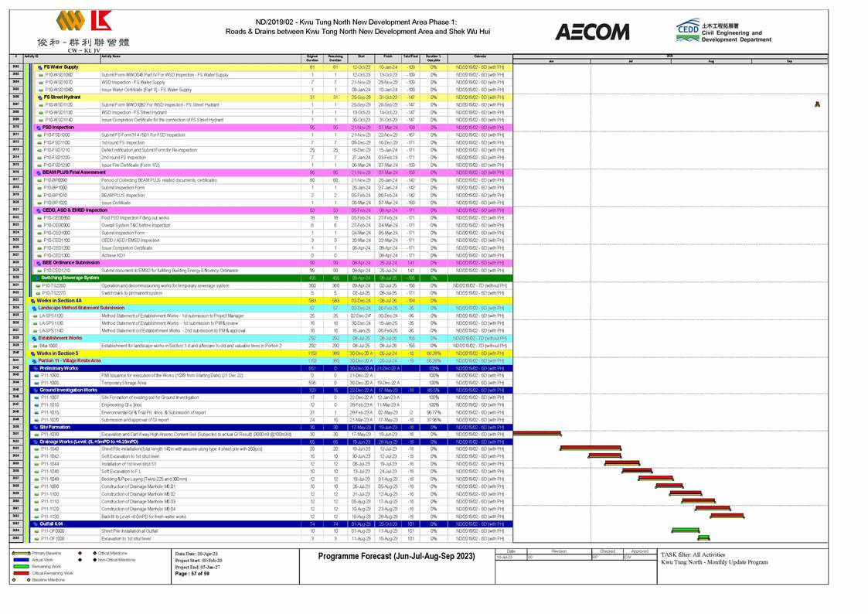Click the CW-KL JV contractor logo

[84, 32]
